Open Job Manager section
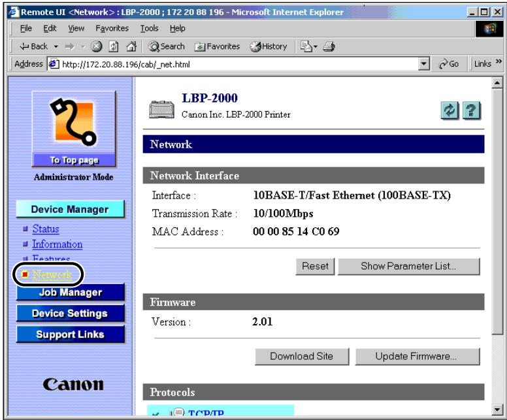 (71, 292)
